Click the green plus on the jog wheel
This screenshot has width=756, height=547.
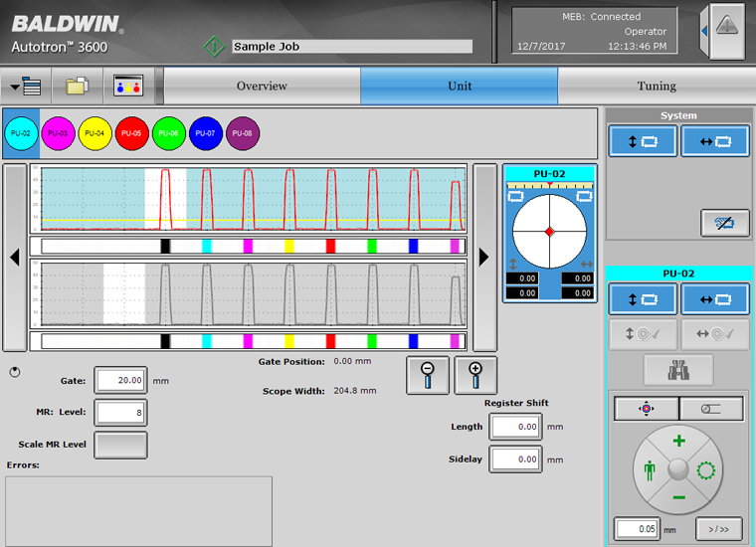[x=678, y=441]
